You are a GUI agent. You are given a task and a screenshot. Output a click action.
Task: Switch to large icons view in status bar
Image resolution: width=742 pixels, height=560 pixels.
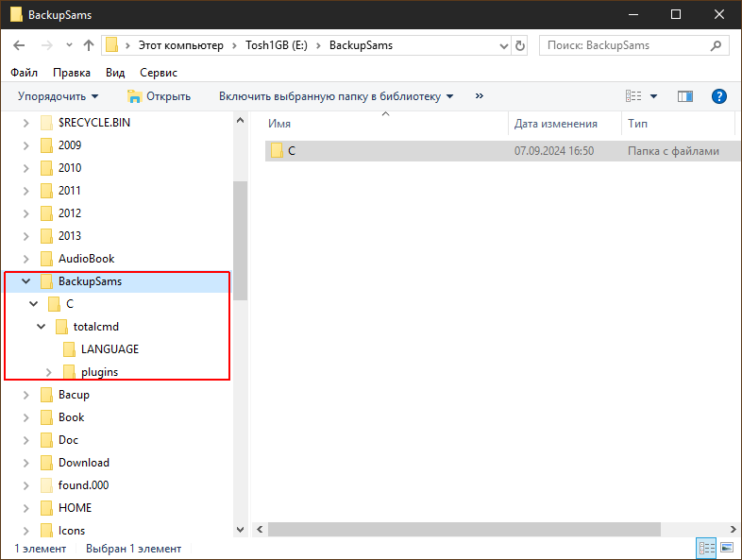pos(727,548)
